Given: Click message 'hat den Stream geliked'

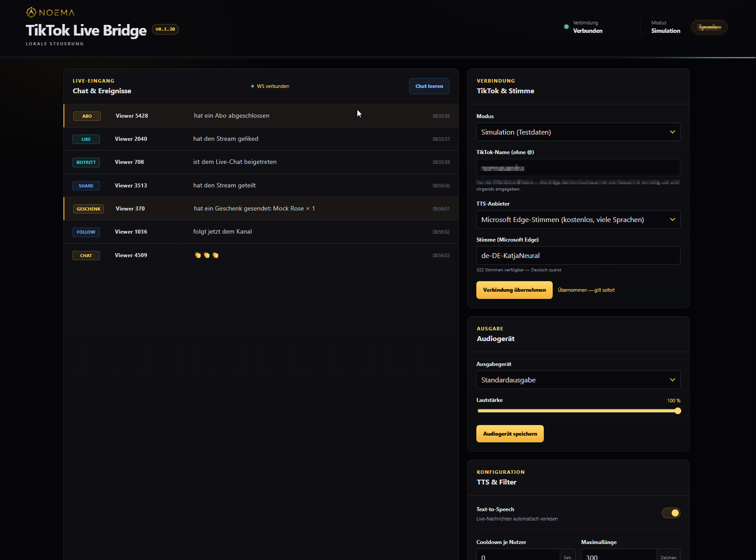Looking at the screenshot, I should point(226,139).
